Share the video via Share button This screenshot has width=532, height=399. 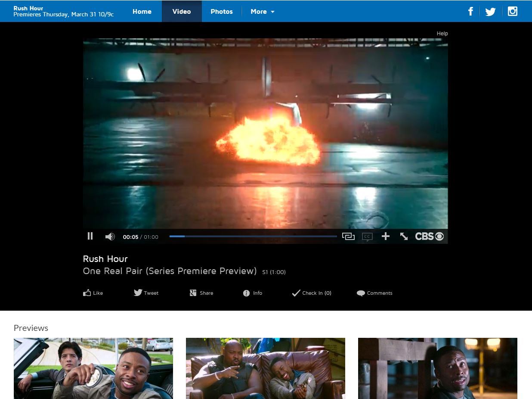click(x=201, y=293)
